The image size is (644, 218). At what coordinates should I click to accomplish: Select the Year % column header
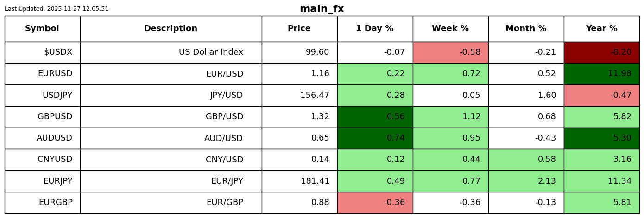coord(601,29)
